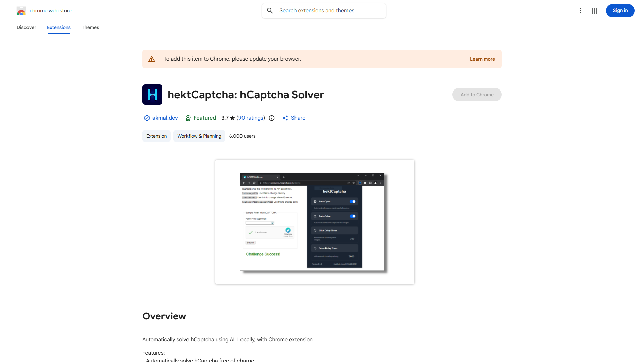Viewport: 644px width, 362px height.
Task: Switch to the Themes tab
Action: tap(90, 27)
